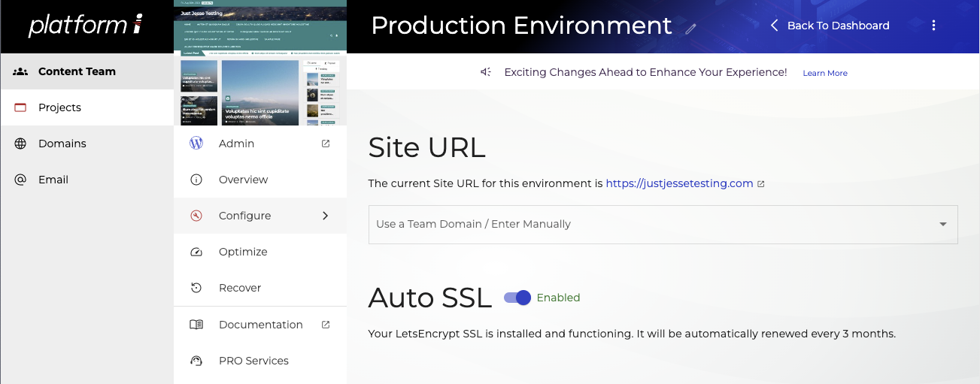Open the Team Domain dropdown arrow
This screenshot has height=384, width=980.
[942, 225]
